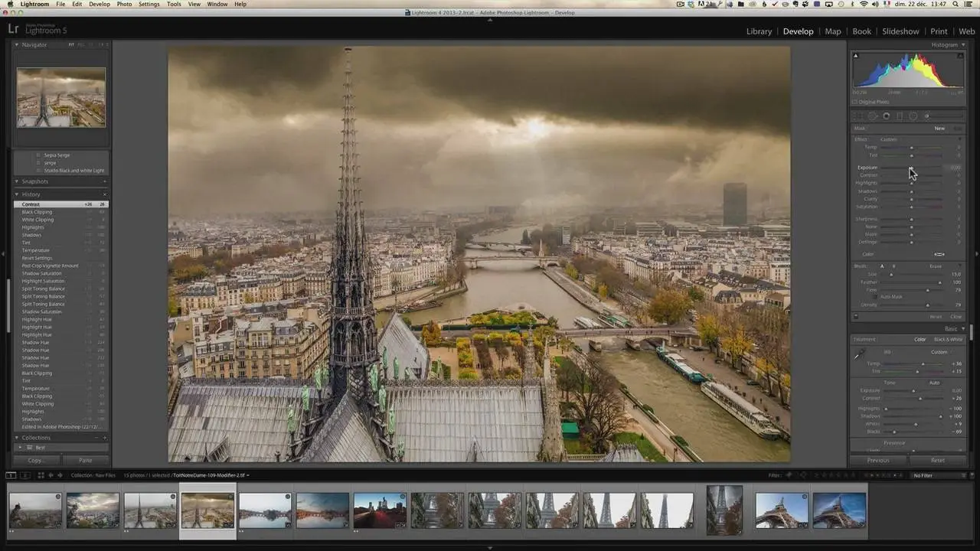Select the Crop Overlay tool icon
Viewport: 980px width, 551px height.
pyautogui.click(x=858, y=116)
